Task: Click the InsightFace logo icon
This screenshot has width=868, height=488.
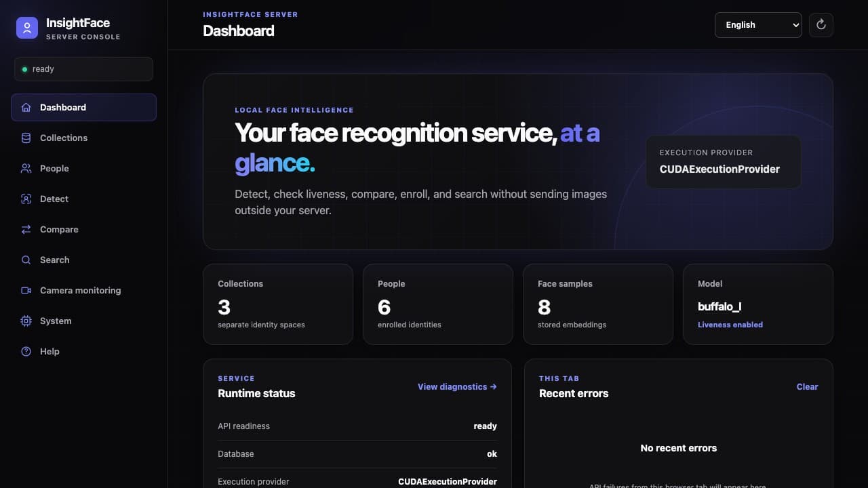Action: point(27,28)
